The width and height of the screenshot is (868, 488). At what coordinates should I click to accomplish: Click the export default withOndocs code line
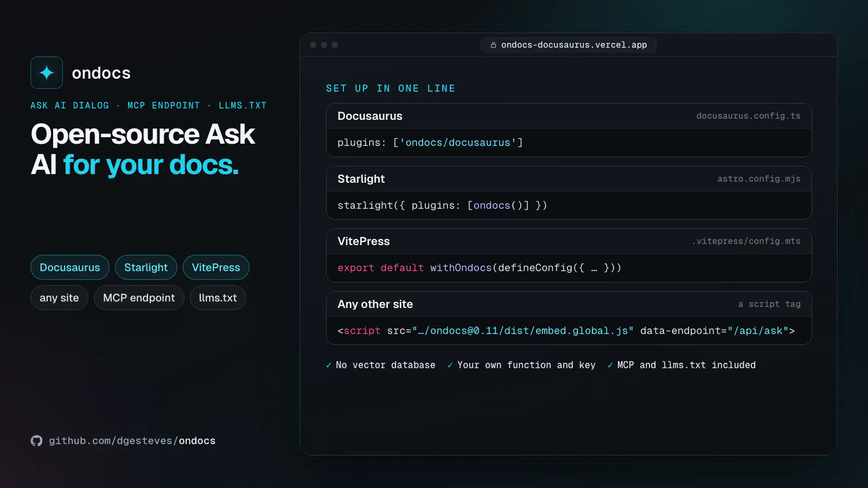tap(480, 268)
